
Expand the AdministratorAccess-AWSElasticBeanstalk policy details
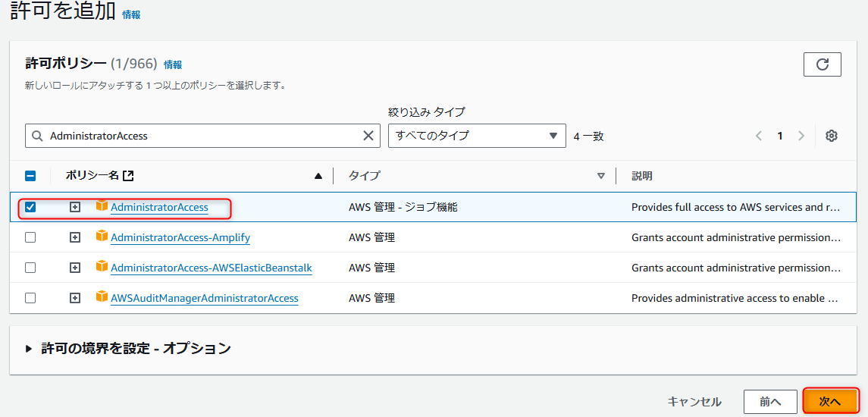click(75, 268)
